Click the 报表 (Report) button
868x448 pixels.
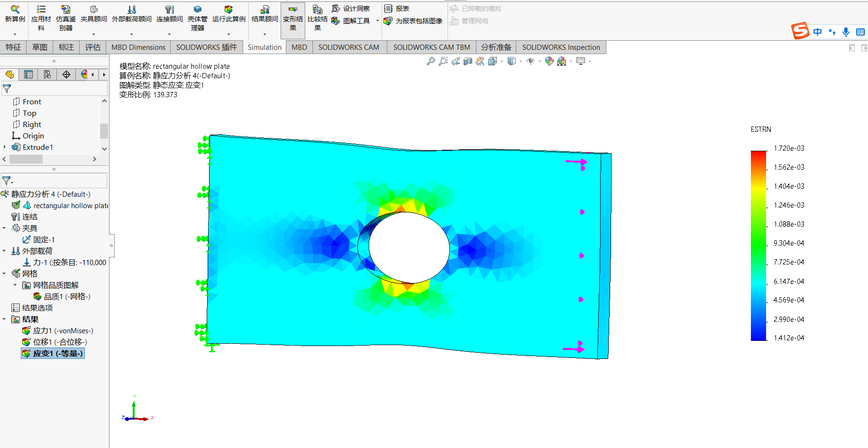(x=397, y=9)
